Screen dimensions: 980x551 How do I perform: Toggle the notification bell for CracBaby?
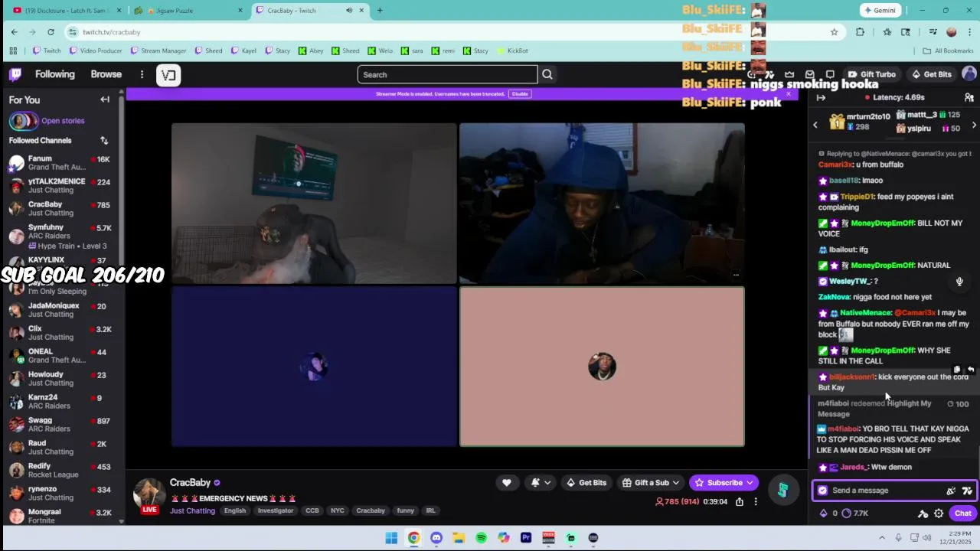click(x=541, y=483)
